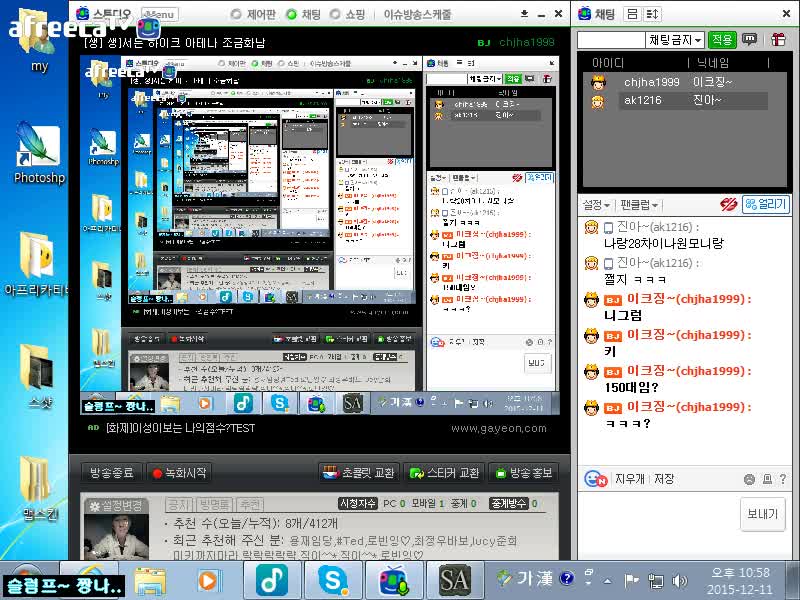Image resolution: width=800 pixels, height=600 pixels.
Task: Click the 보내기 send button
Action: 762,513
